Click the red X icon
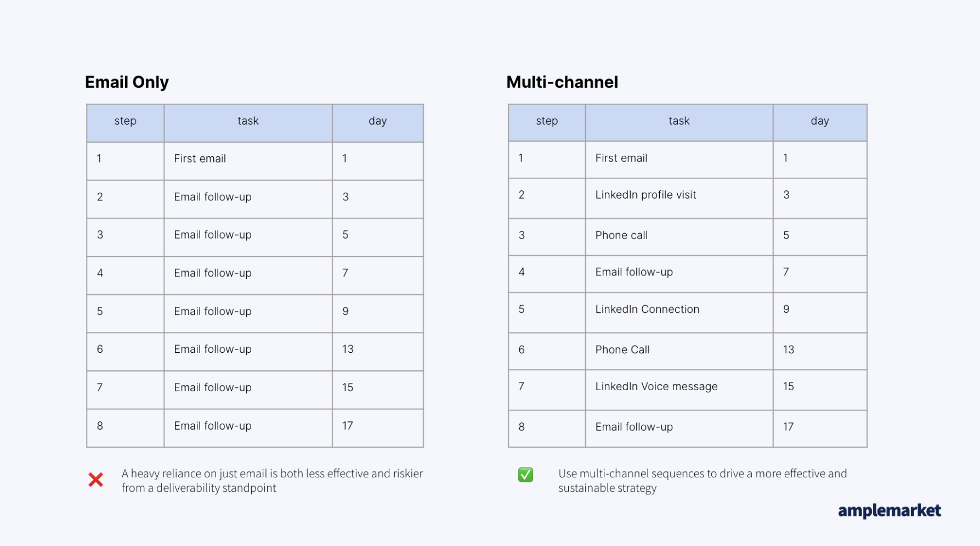 click(x=96, y=480)
